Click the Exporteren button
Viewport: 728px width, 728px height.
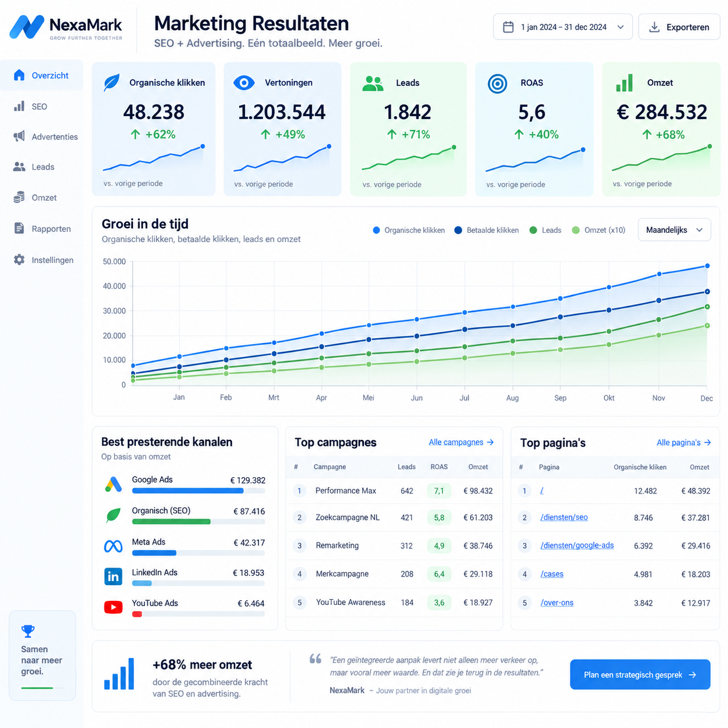679,27
